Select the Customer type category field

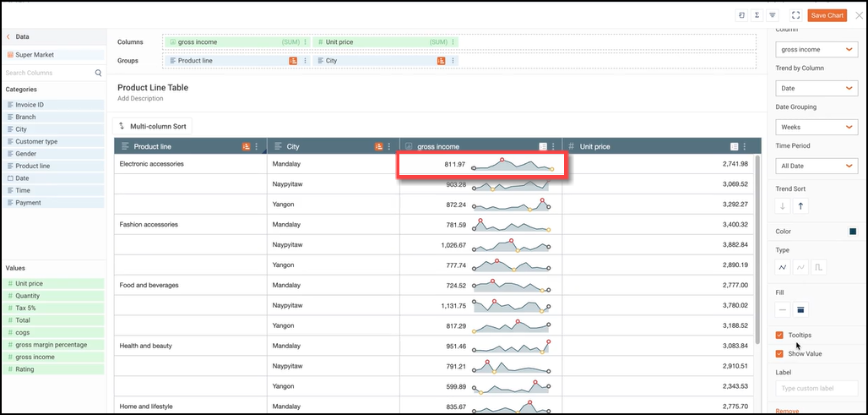coord(36,142)
